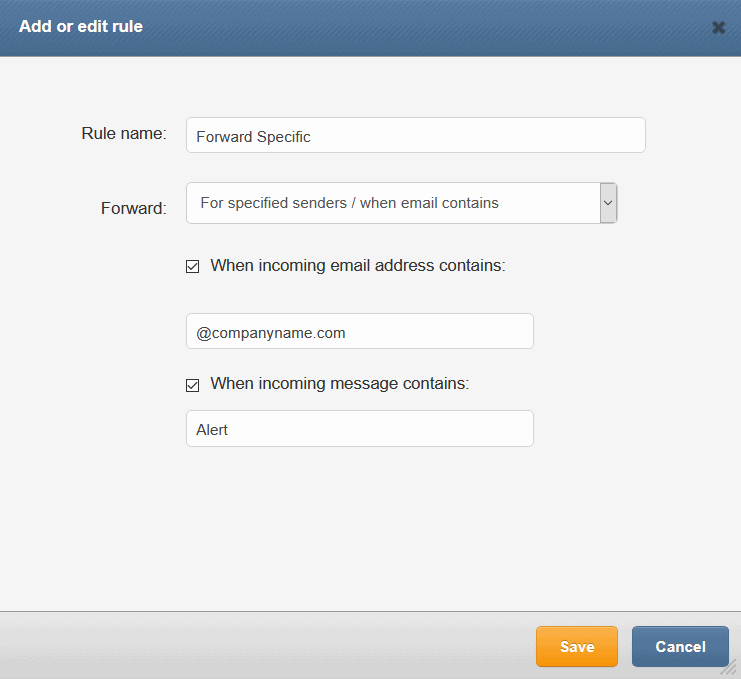Click the resize grip in dialog corner

pos(730,669)
